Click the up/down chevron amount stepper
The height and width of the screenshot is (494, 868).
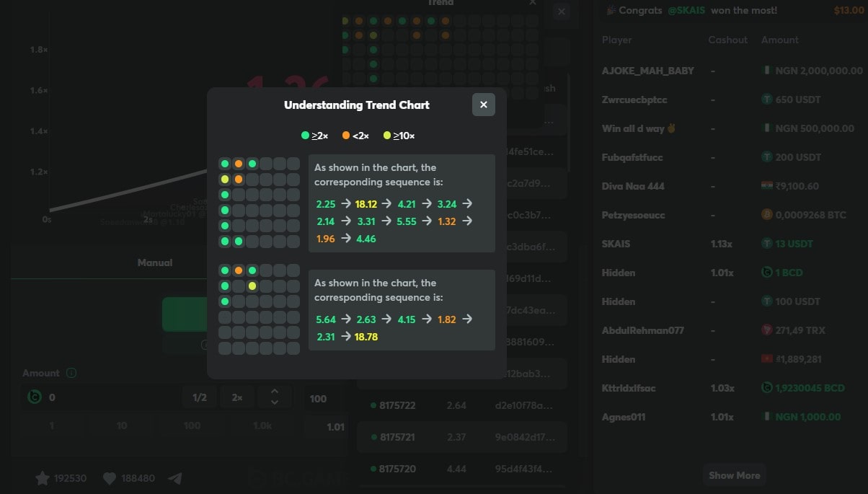274,397
